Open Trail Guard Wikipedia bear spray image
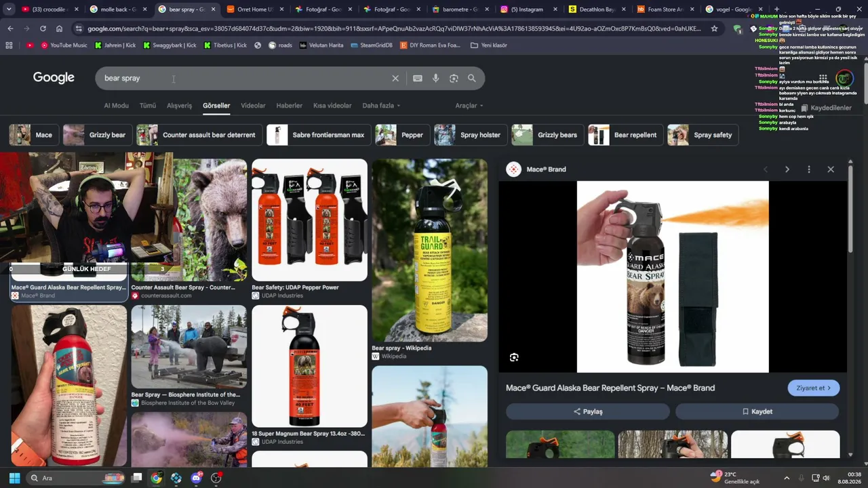The width and height of the screenshot is (868, 488). [429, 250]
